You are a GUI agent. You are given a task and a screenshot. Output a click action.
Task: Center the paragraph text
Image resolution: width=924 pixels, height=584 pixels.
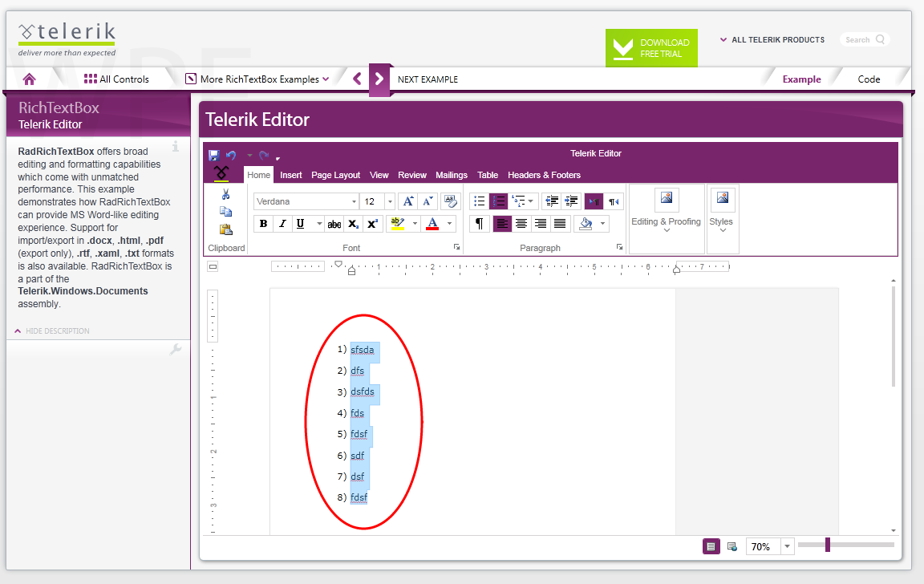point(521,224)
